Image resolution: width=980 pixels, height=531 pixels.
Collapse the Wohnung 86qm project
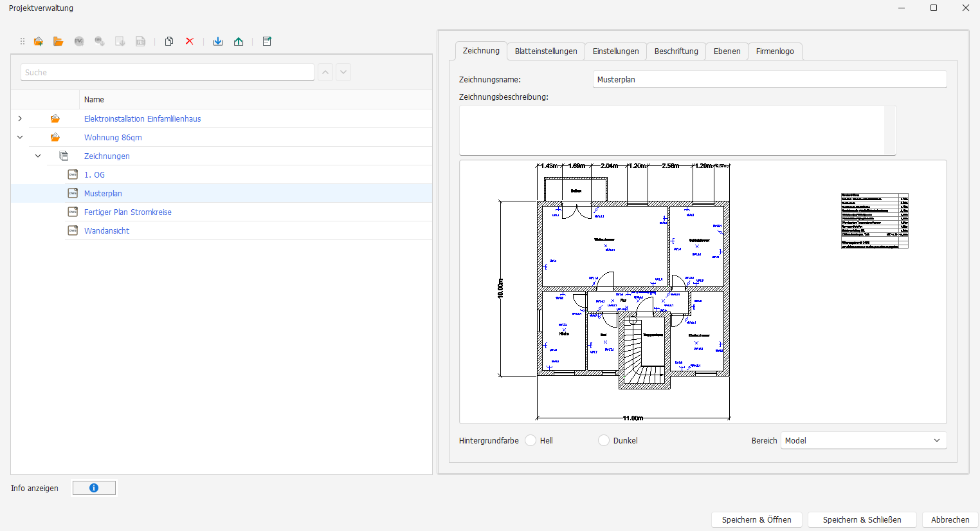[x=20, y=137]
